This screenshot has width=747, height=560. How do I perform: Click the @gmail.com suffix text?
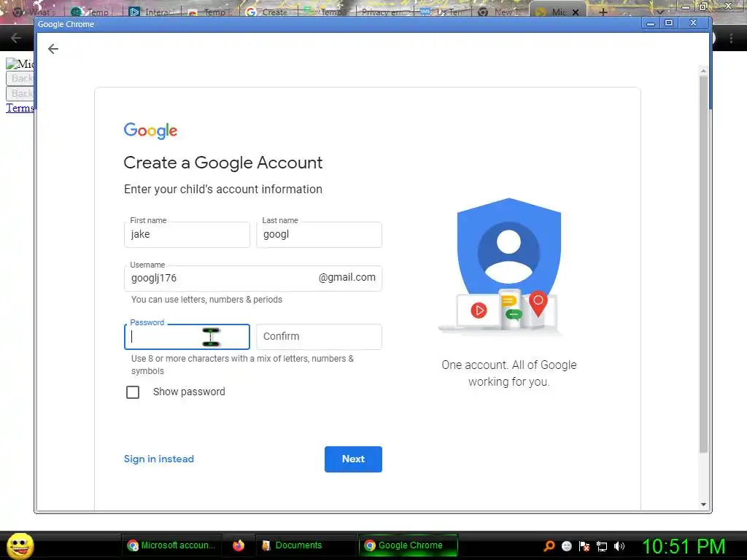pyautogui.click(x=347, y=278)
